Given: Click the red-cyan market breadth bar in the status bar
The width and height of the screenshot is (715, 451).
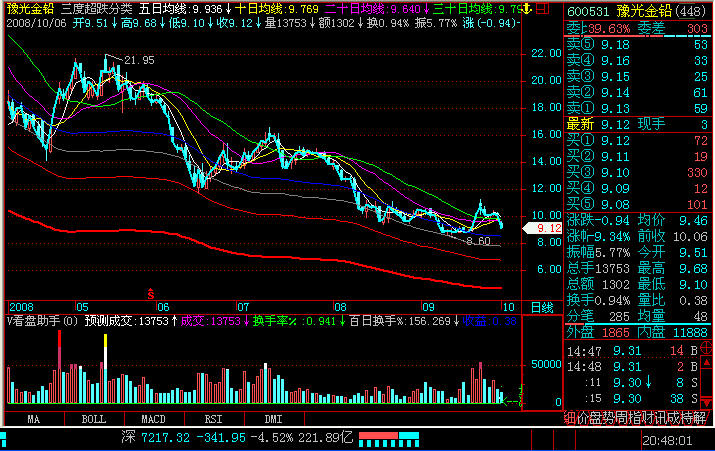Looking at the screenshot, I should pyautogui.click(x=389, y=439).
